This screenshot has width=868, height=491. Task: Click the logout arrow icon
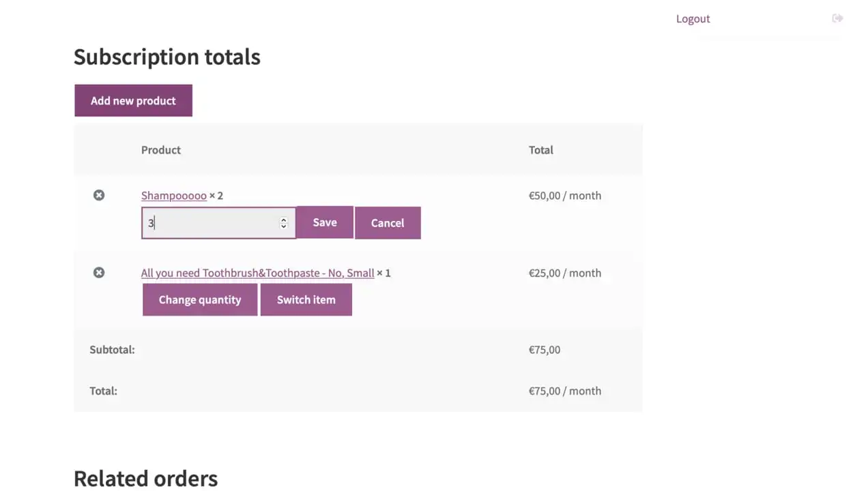point(837,18)
